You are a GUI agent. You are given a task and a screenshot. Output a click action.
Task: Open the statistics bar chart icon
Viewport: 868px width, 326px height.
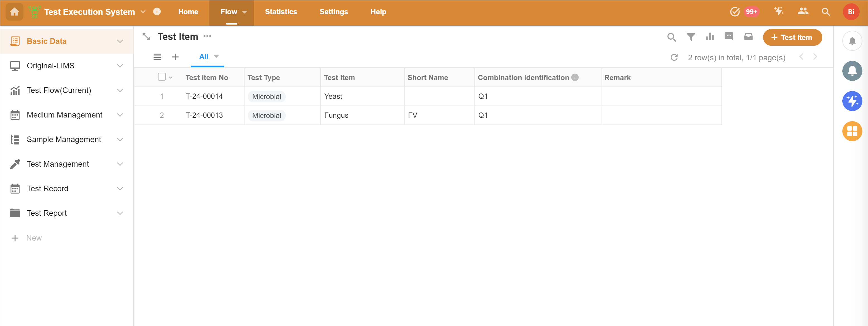click(x=710, y=37)
